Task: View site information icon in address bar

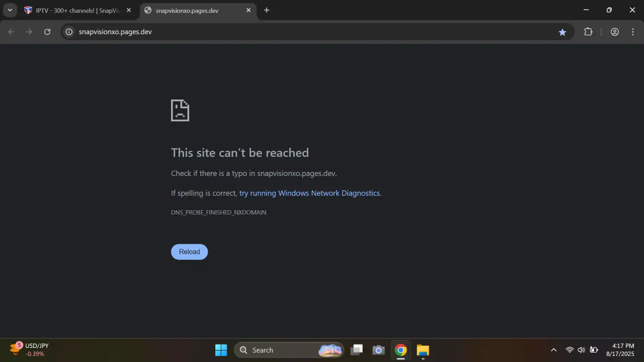Action: 69,32
